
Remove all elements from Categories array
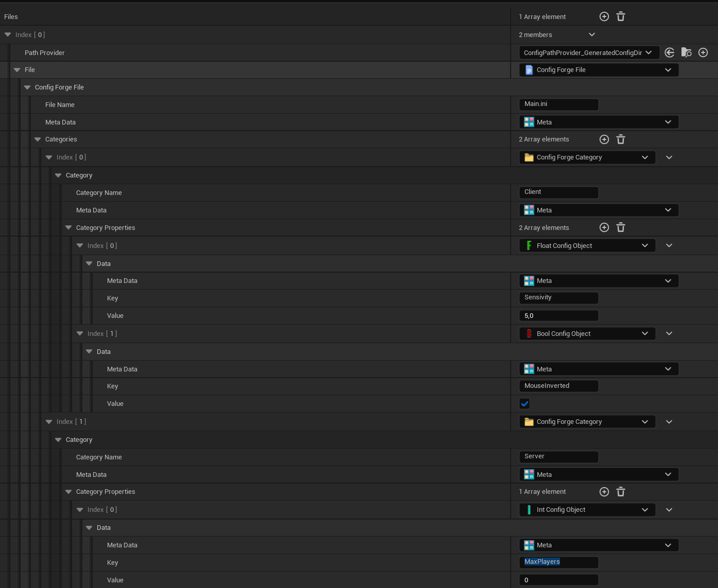click(x=621, y=139)
